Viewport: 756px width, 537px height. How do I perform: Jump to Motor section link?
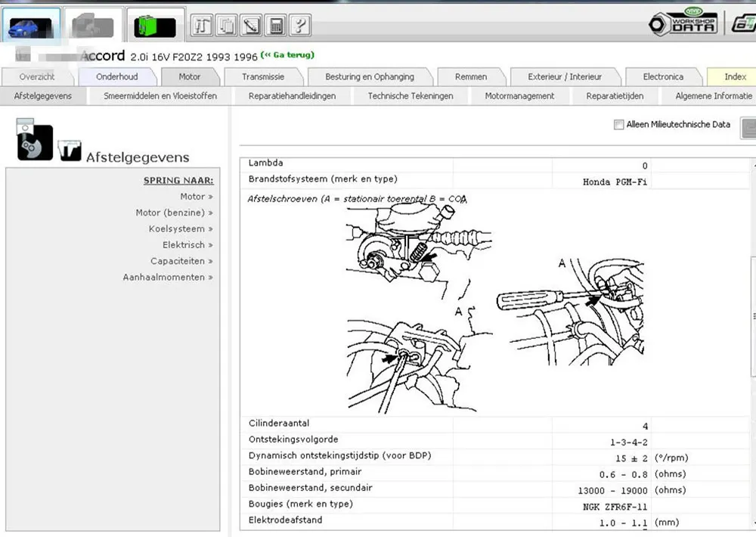pos(197,197)
